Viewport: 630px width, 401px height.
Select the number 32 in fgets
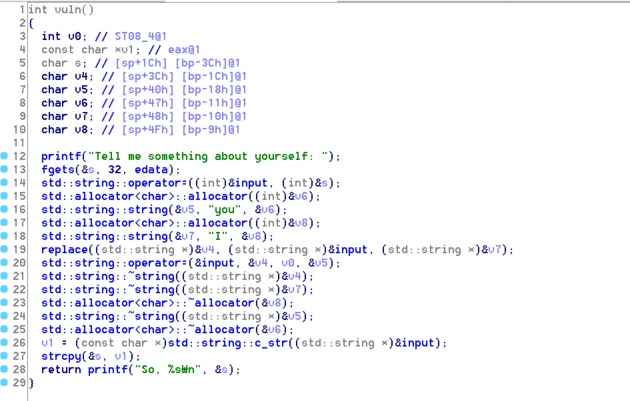[x=115, y=170]
